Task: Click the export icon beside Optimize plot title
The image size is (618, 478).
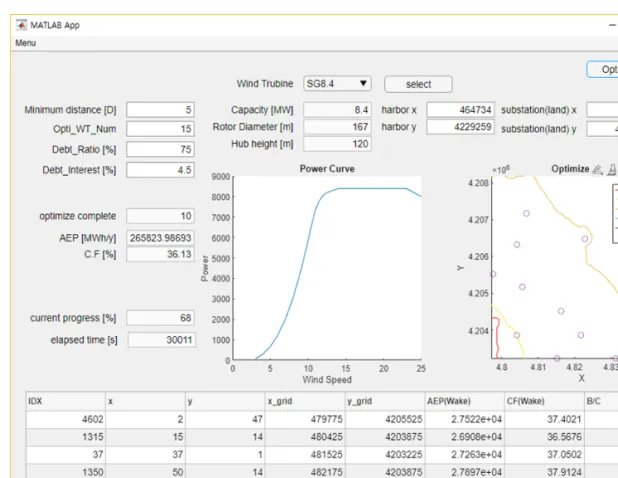Action: [x=597, y=170]
